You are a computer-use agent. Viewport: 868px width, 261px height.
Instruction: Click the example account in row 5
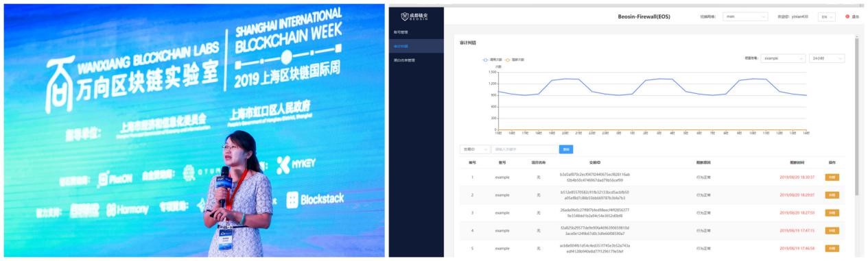tap(502, 248)
